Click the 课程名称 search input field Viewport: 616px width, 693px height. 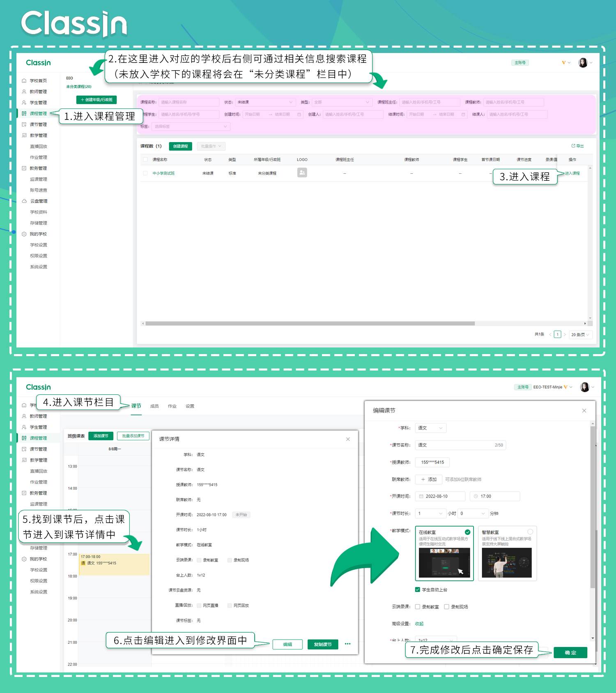tap(189, 102)
